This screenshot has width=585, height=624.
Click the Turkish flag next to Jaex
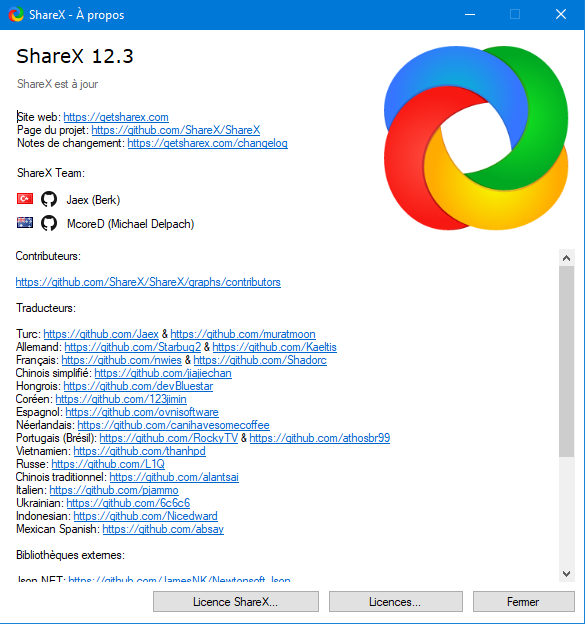pyautogui.click(x=25, y=199)
